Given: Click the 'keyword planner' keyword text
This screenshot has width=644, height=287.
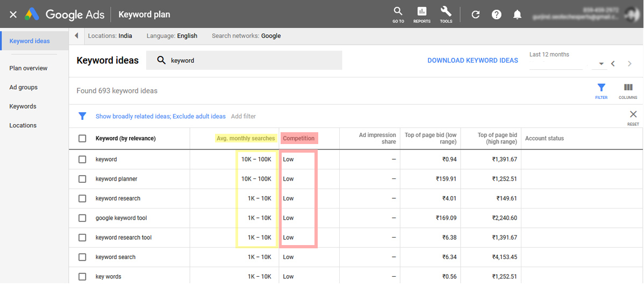Looking at the screenshot, I should (116, 179).
